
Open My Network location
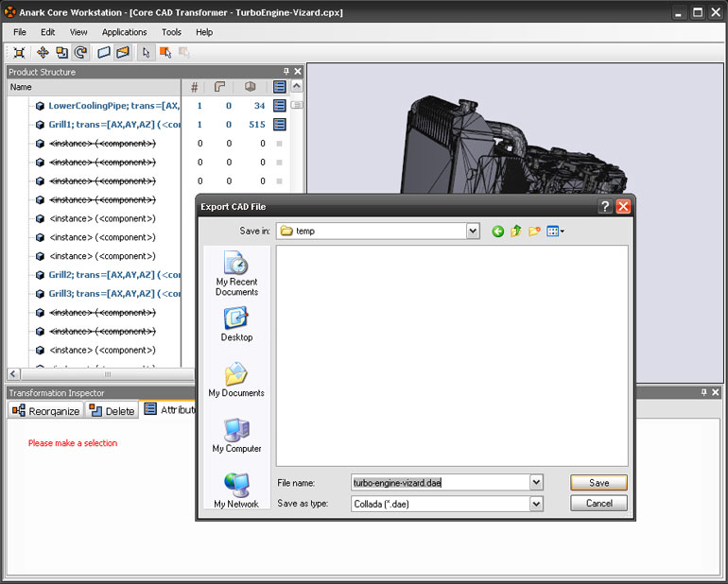point(236,490)
